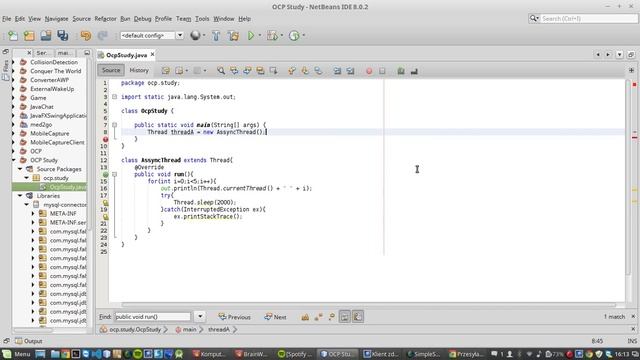Open the Debug menu
Viewport: 640px width, 360px height.
(142, 19)
